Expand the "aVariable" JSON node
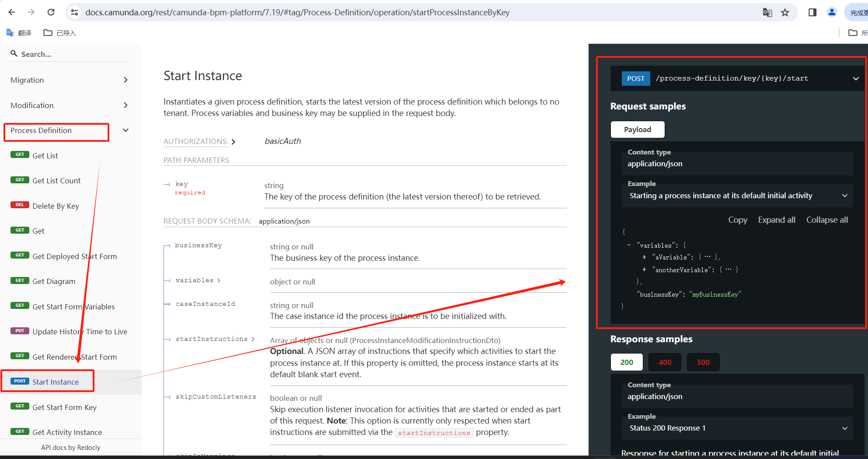868x459 pixels. click(x=644, y=257)
